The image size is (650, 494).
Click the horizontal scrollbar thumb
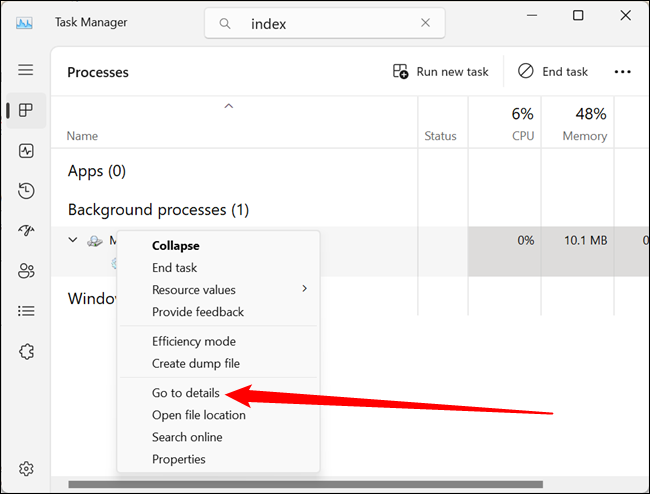[x=306, y=484]
